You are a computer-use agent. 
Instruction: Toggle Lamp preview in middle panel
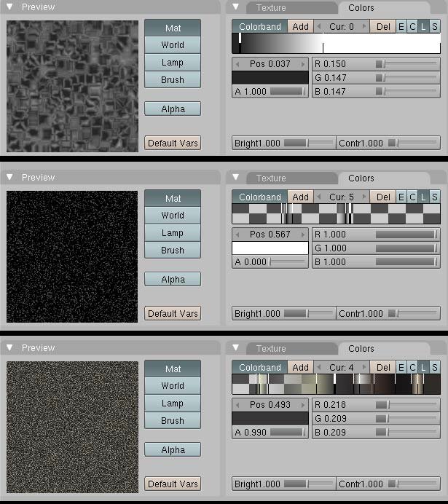click(173, 233)
